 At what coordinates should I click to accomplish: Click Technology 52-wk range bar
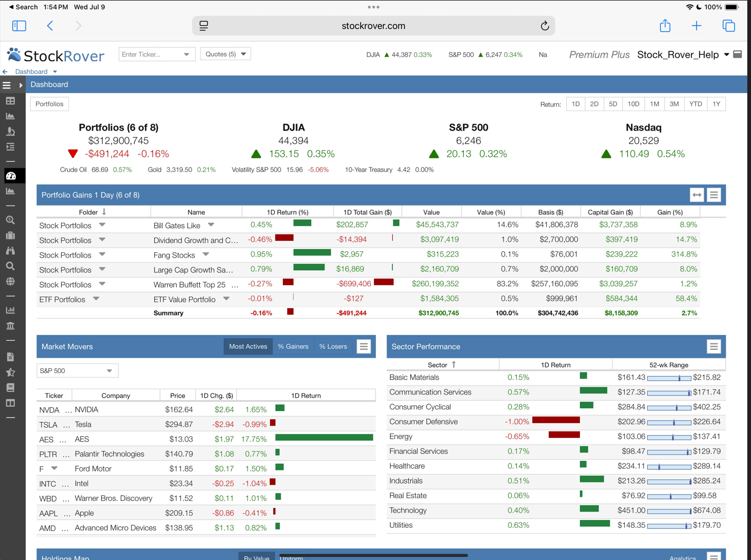coord(669,510)
